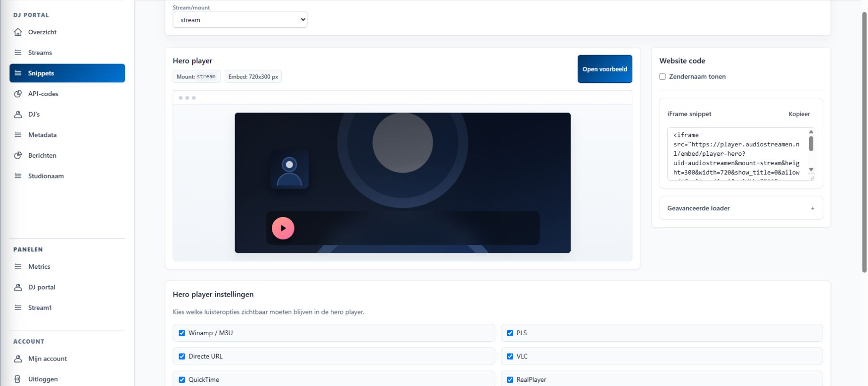Click the Website code heading
This screenshot has height=386, width=868.
click(x=682, y=61)
